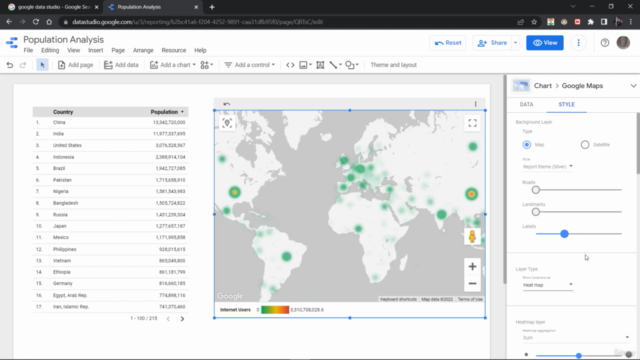Insert URL embed code icon

click(x=290, y=65)
